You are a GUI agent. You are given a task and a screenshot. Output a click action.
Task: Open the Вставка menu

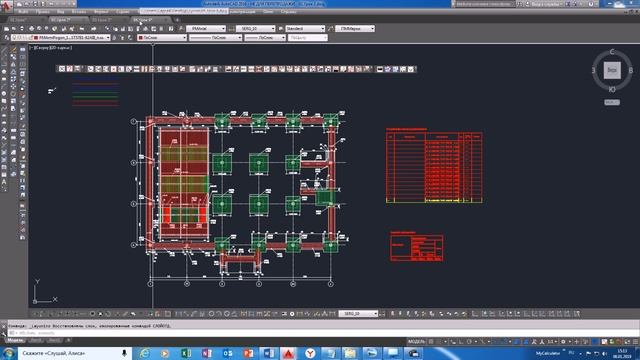(x=79, y=12)
